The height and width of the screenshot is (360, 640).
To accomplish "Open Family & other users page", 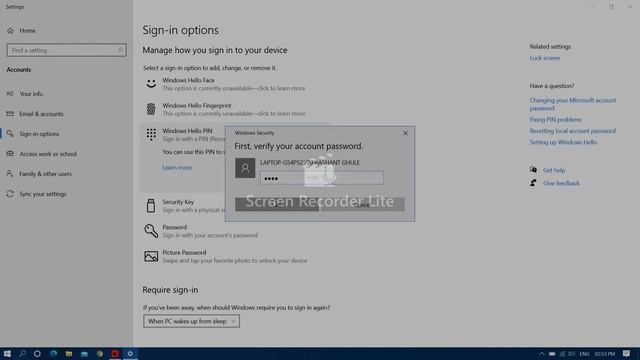I will pos(46,174).
